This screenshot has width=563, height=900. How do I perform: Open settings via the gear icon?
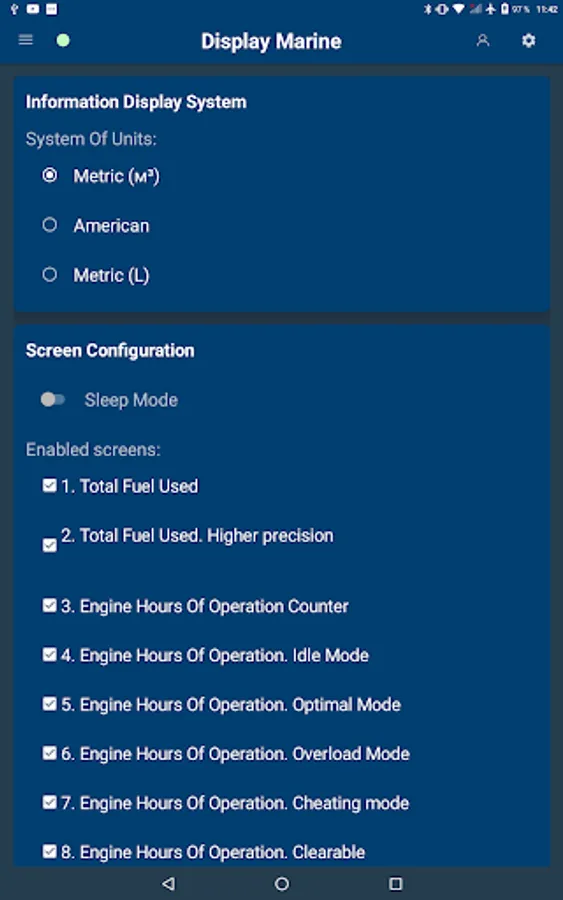529,40
